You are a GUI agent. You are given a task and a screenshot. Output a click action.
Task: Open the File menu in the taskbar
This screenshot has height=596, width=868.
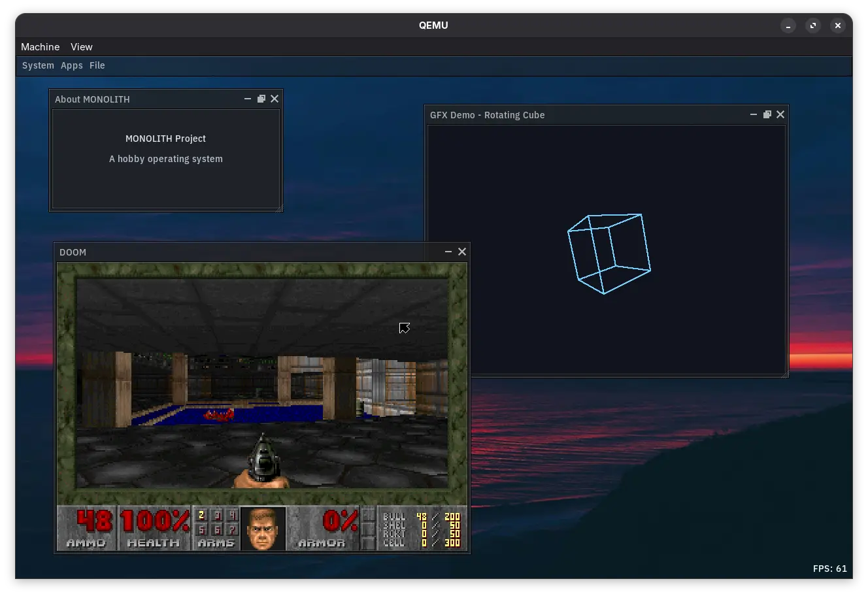97,65
